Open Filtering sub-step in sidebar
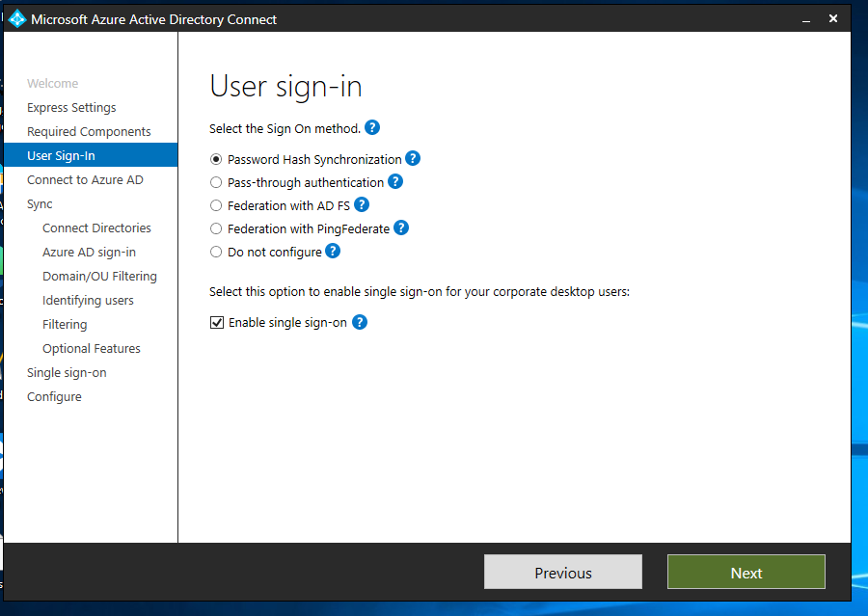Viewport: 868px width, 616px height. click(x=65, y=324)
